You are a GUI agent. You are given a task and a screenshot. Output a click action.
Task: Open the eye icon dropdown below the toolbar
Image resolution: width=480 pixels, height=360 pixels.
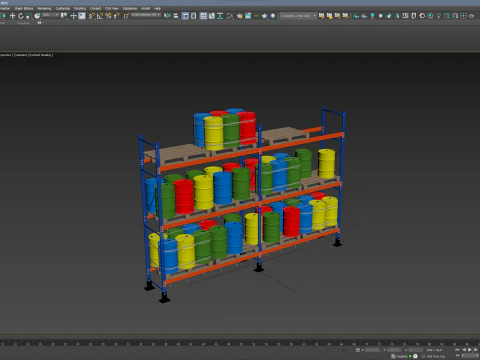[x=40, y=23]
